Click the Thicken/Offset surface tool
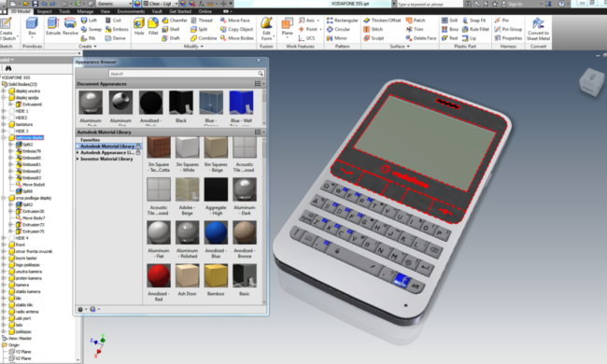The image size is (607, 364). pos(382,21)
